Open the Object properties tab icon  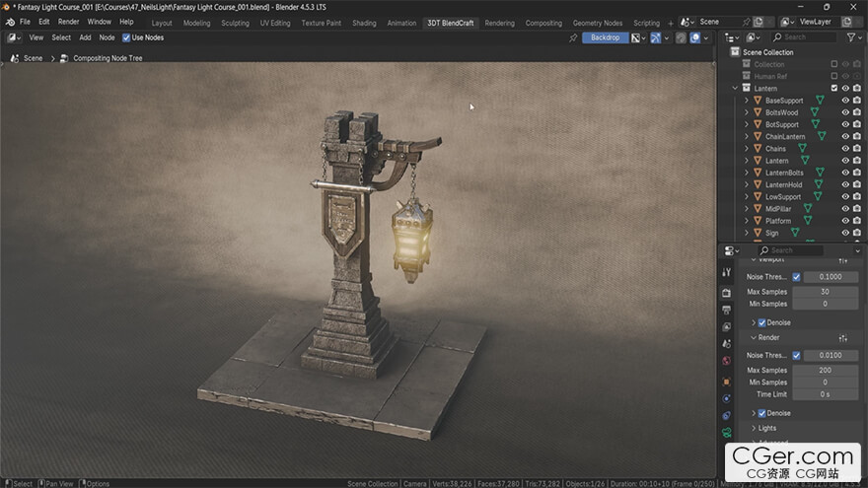click(727, 381)
